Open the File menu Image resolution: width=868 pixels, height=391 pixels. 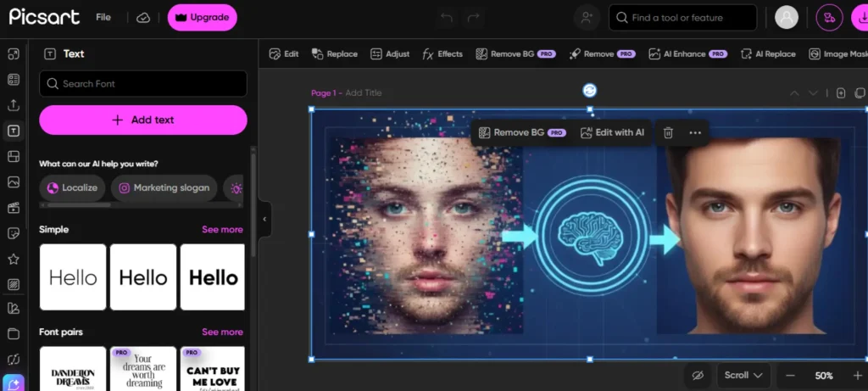point(103,17)
